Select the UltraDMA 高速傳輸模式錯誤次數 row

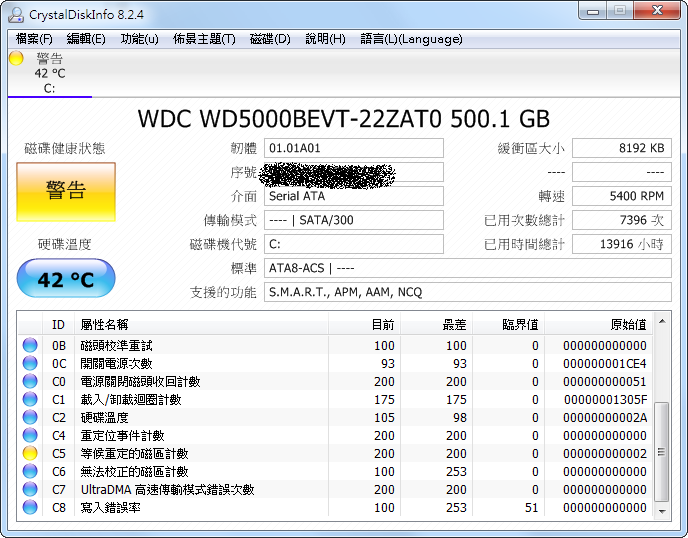tap(335, 489)
